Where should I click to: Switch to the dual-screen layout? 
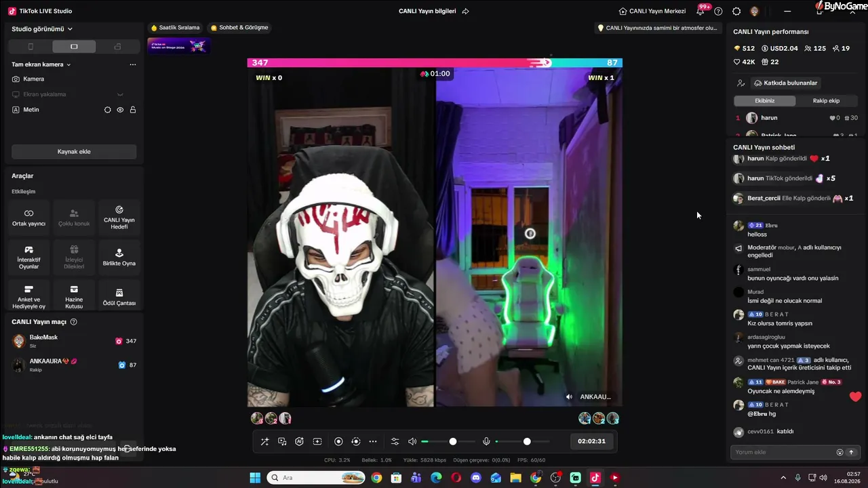click(x=117, y=47)
